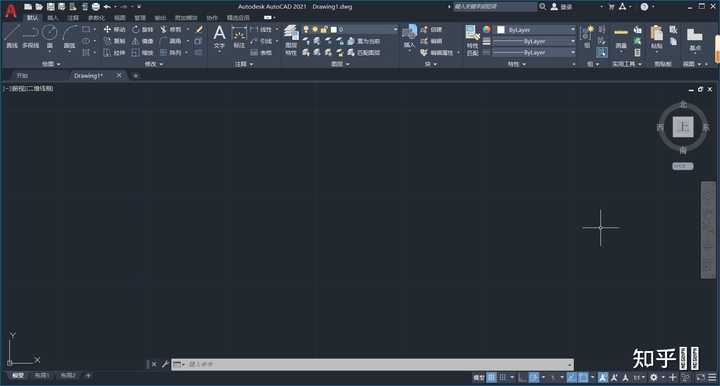Click the Sign In (登录) button
The height and width of the screenshot is (386, 720).
point(561,7)
